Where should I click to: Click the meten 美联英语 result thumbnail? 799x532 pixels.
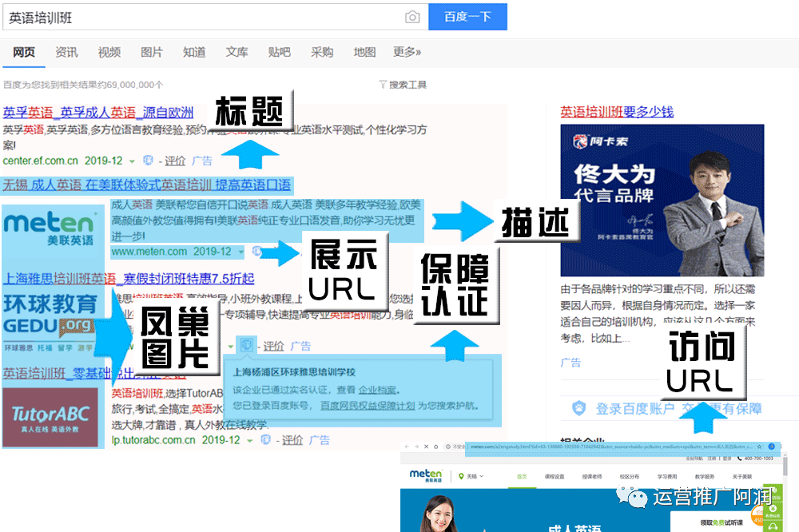tap(50, 228)
